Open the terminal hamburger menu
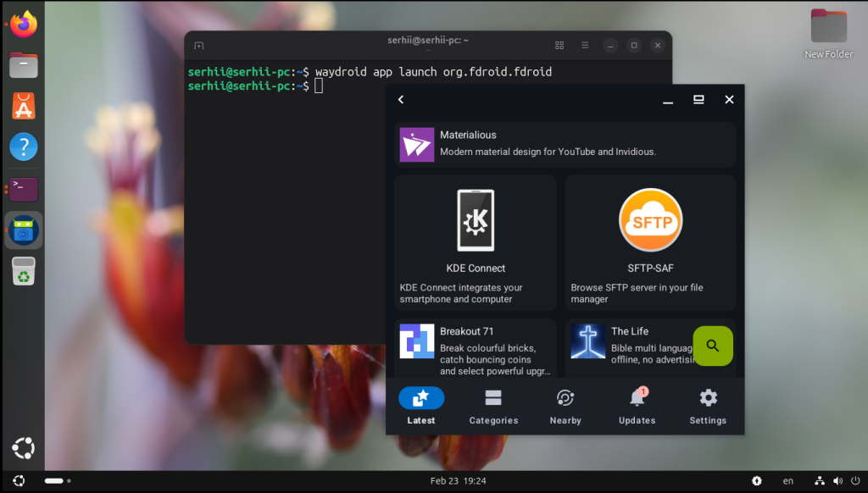Screen dimensions: 868x493 [x=585, y=45]
